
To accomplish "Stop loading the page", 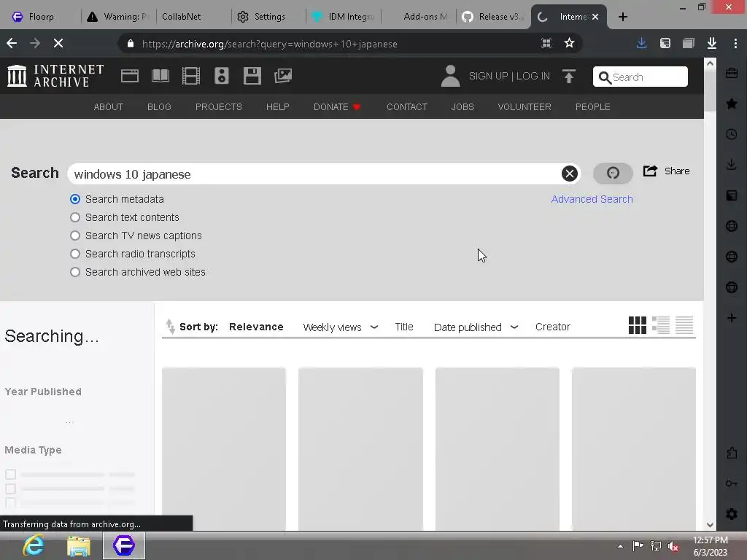I will [x=58, y=43].
